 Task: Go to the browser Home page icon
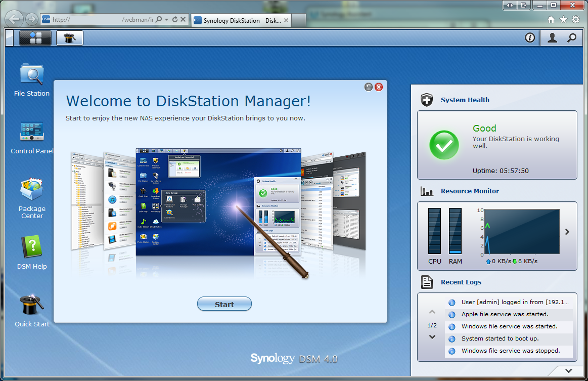pyautogui.click(x=551, y=20)
